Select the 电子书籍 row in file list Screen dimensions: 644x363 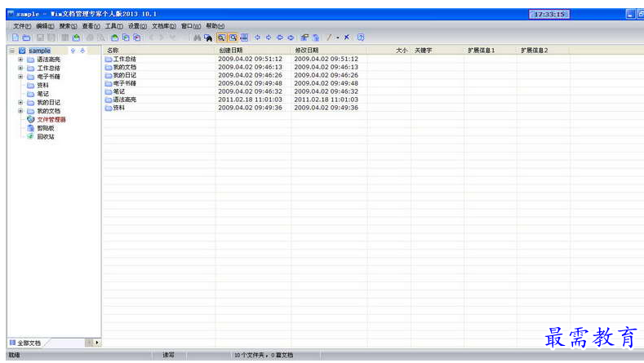click(x=124, y=83)
